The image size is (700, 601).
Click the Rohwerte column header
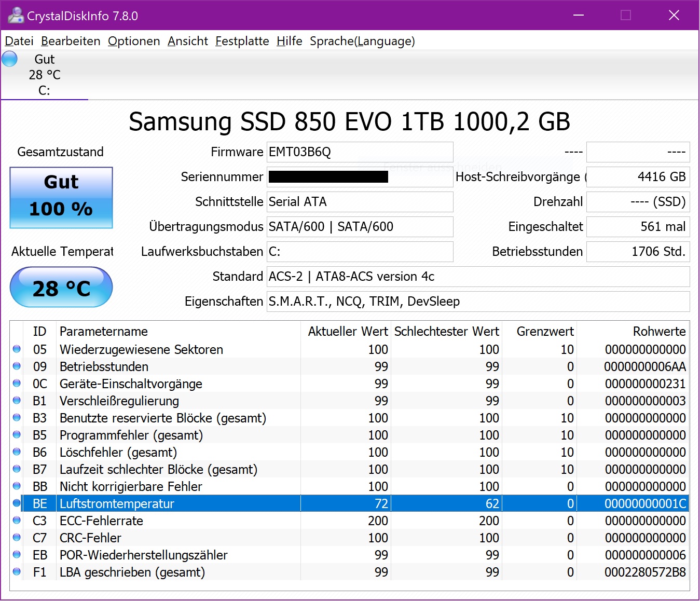[x=633, y=332]
